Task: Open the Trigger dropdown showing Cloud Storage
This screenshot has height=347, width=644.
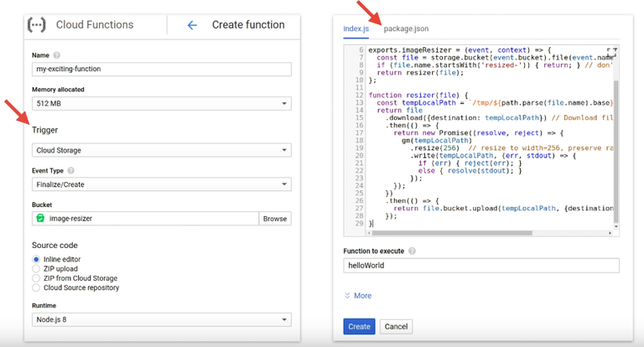Action: pos(161,150)
